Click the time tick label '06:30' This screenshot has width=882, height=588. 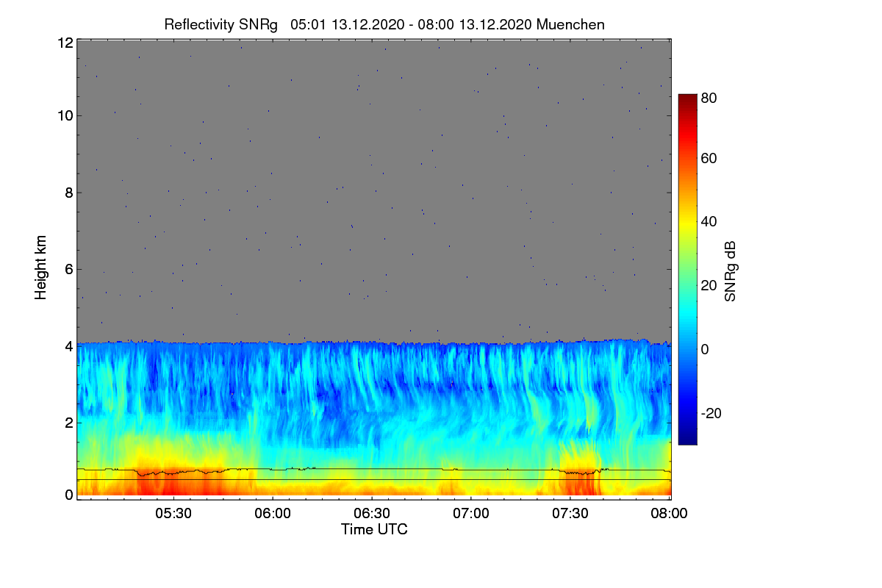pyautogui.click(x=372, y=513)
